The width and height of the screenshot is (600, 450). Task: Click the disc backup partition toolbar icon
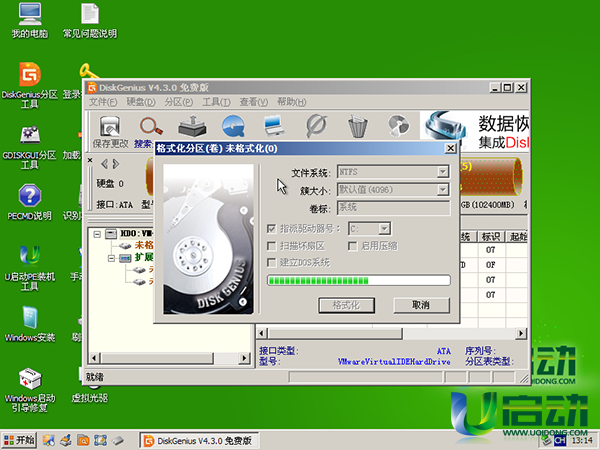tap(398, 126)
